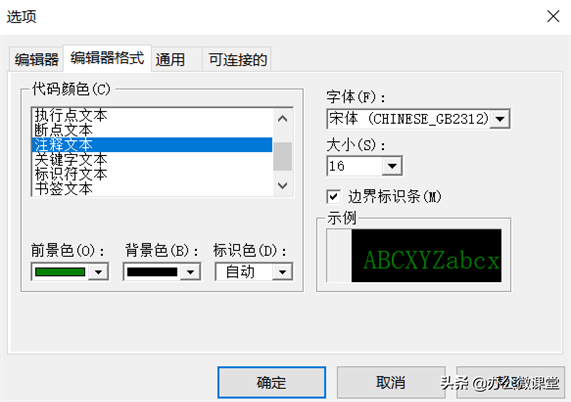The image size is (571, 402).
Task: Click the 取消 button
Action: 391,382
